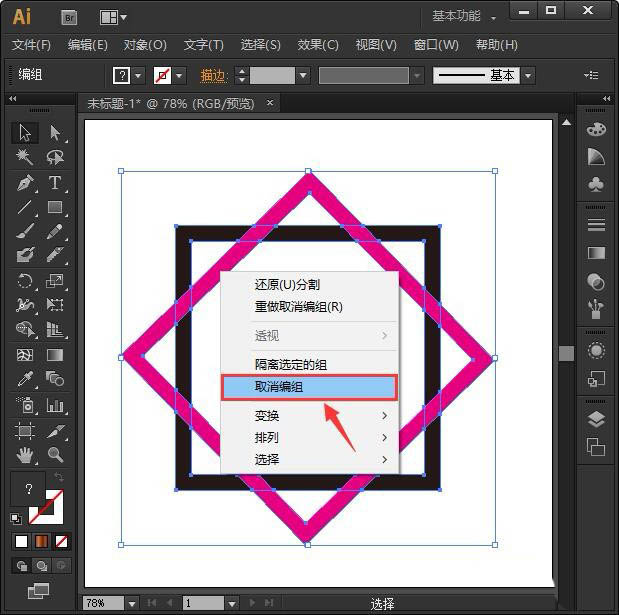Choose 取消编组 from the context menu
619x615 pixels.
pyautogui.click(x=310, y=387)
